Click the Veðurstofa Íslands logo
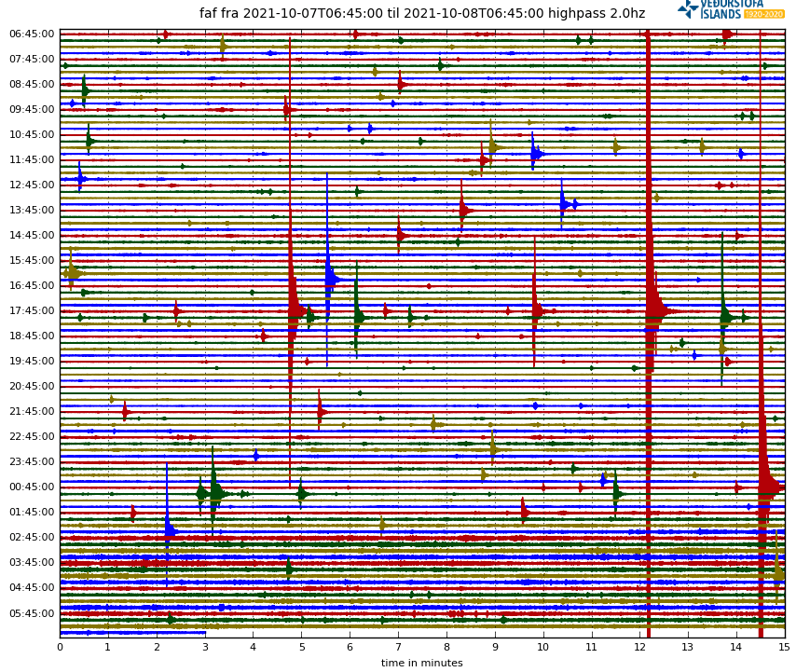 731,9
